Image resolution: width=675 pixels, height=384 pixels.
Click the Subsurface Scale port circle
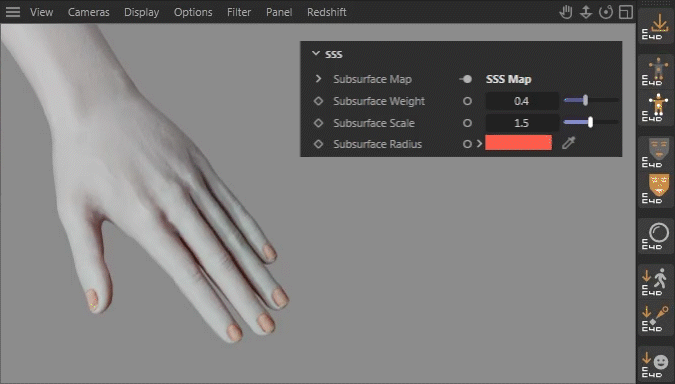[467, 123]
